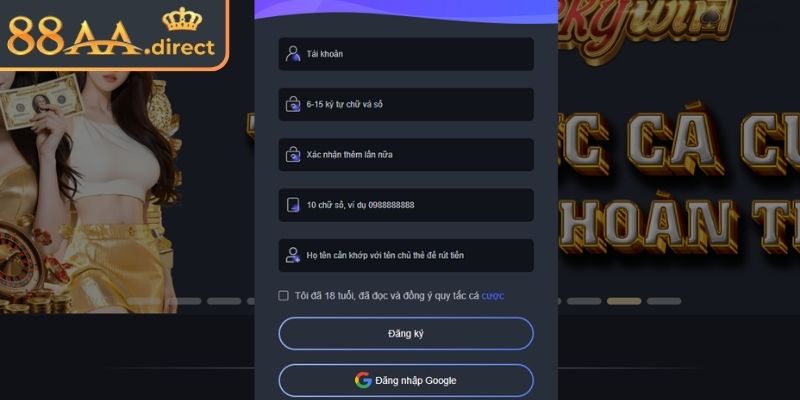Focus the Xác nhận thêm lần nữa field
The image size is (800, 400).
pos(406,154)
